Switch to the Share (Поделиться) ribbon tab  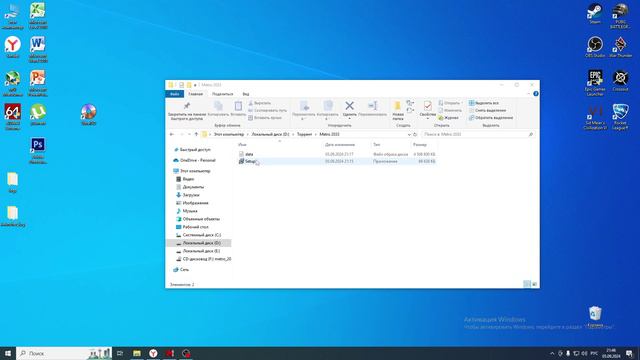[x=222, y=94]
